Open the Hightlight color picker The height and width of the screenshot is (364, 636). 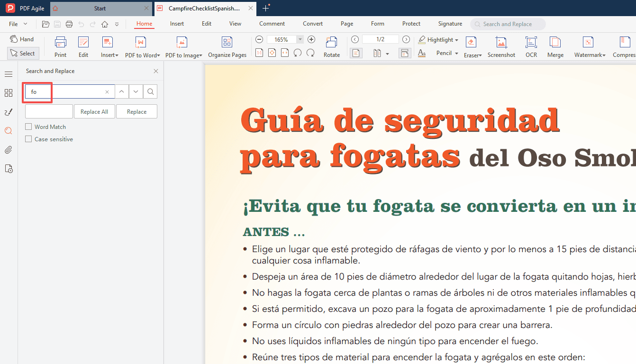pos(456,39)
